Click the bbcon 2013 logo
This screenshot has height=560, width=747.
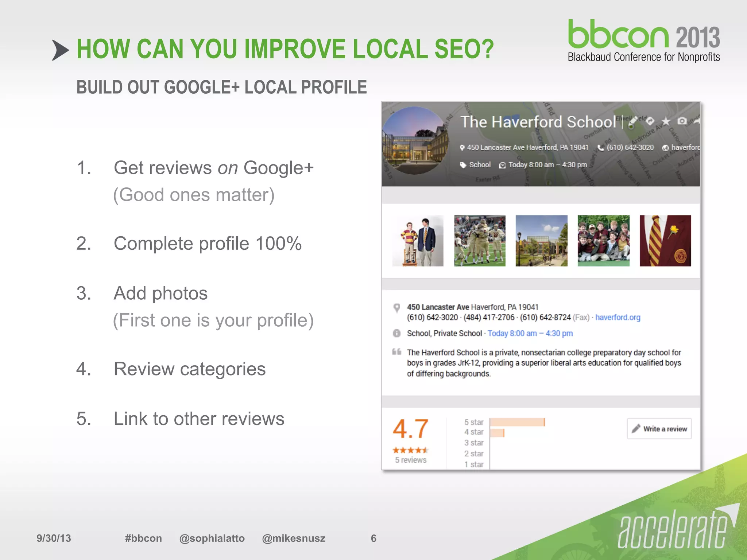click(x=644, y=40)
